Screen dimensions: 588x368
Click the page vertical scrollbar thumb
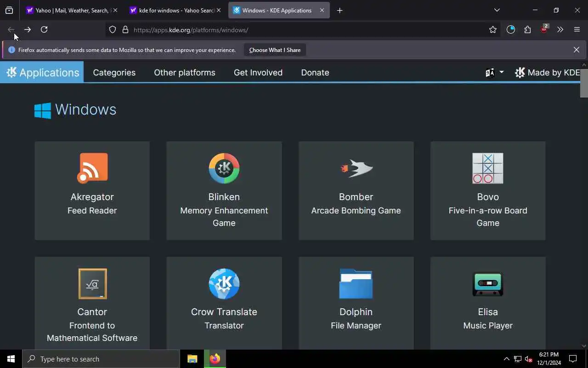[x=584, y=83]
